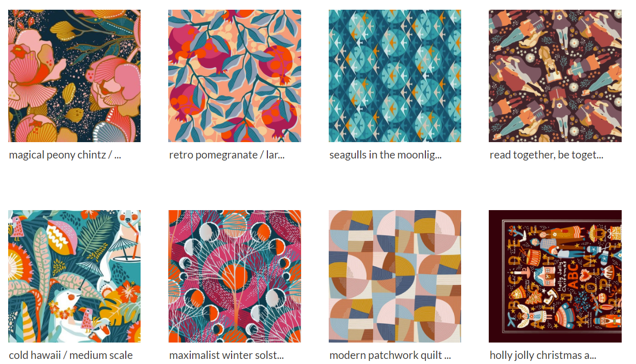Screen dimensions: 636x364
Task: View the holly jolly christmas design image
Action: click(x=555, y=276)
